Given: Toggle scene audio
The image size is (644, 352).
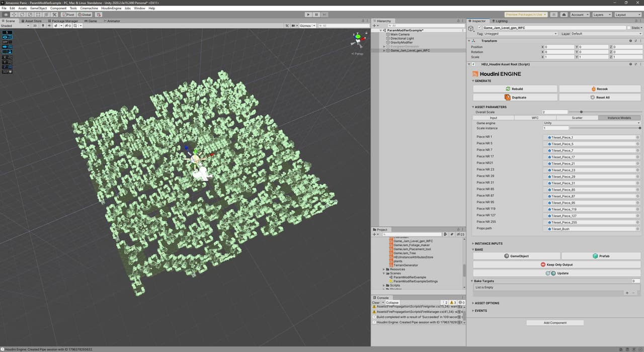Looking at the screenshot, I should pos(49,26).
